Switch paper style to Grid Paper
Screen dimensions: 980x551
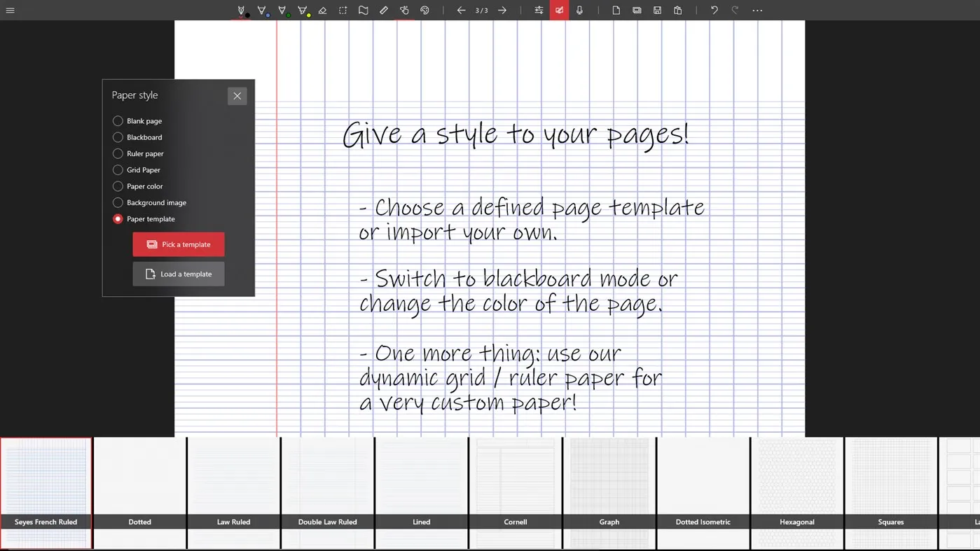point(118,169)
